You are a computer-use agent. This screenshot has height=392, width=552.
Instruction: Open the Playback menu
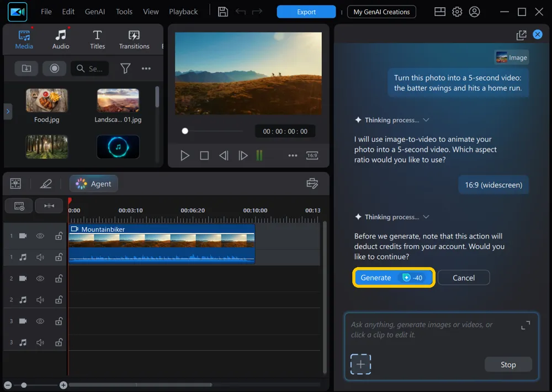coord(183,12)
